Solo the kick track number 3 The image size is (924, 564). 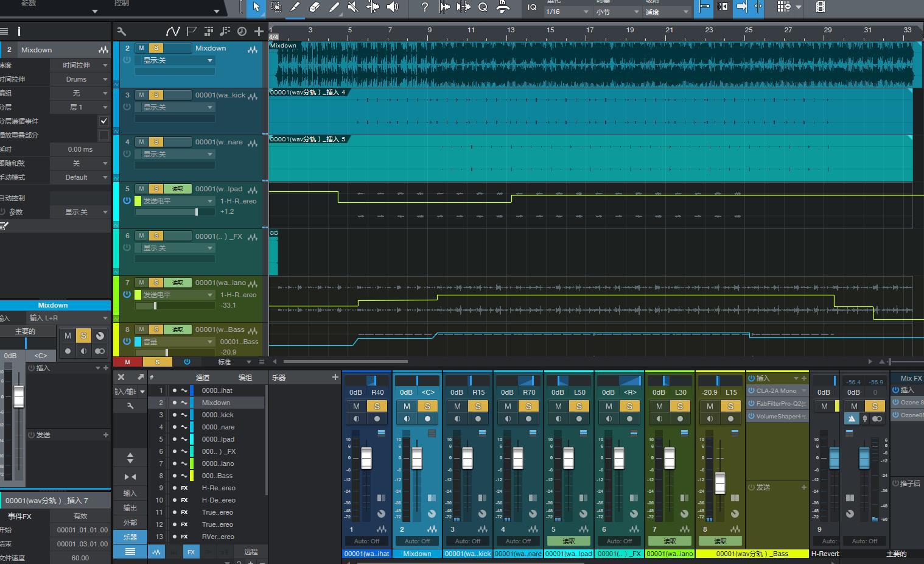pos(156,95)
